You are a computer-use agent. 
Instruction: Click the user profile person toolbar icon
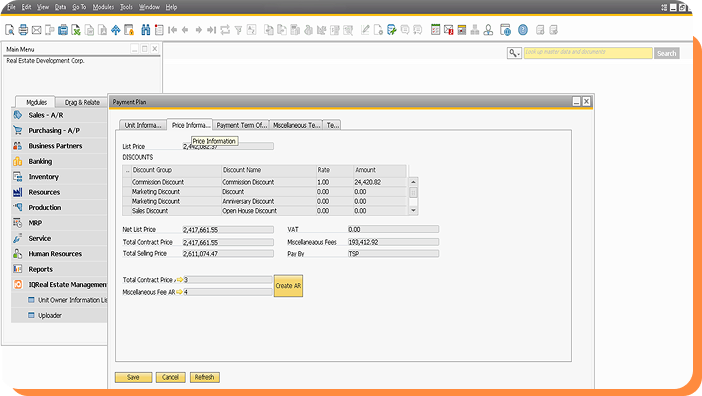click(x=488, y=30)
